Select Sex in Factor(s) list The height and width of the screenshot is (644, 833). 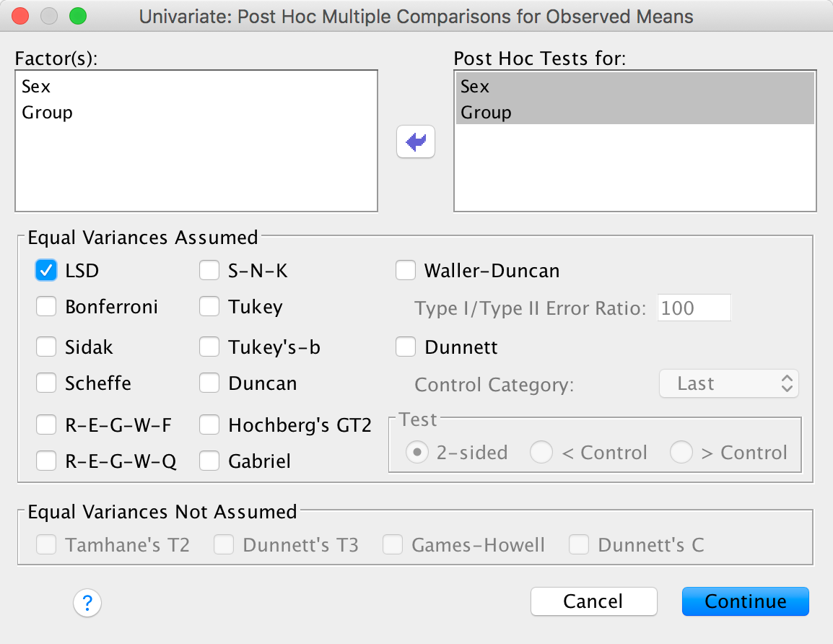[37, 87]
